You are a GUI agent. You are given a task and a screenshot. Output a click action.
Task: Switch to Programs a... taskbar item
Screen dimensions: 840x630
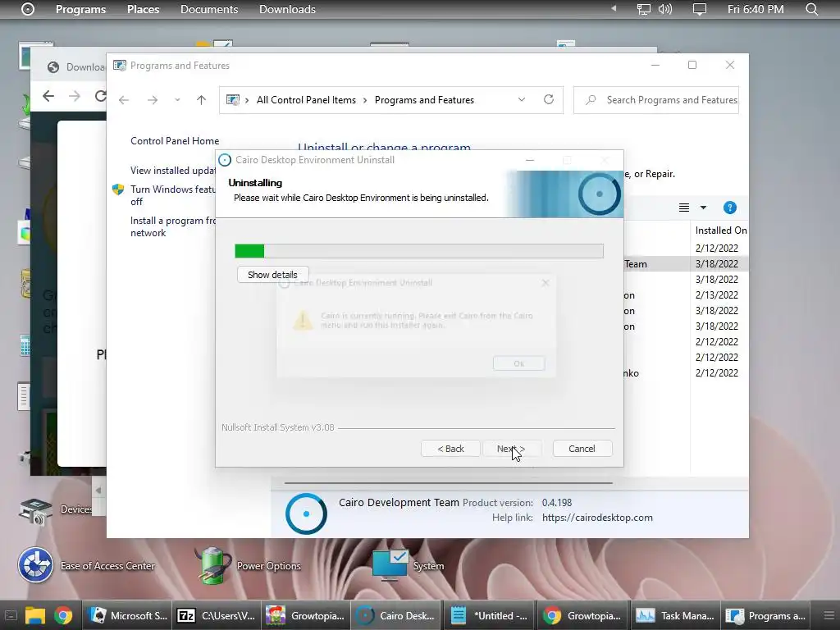(x=765, y=615)
